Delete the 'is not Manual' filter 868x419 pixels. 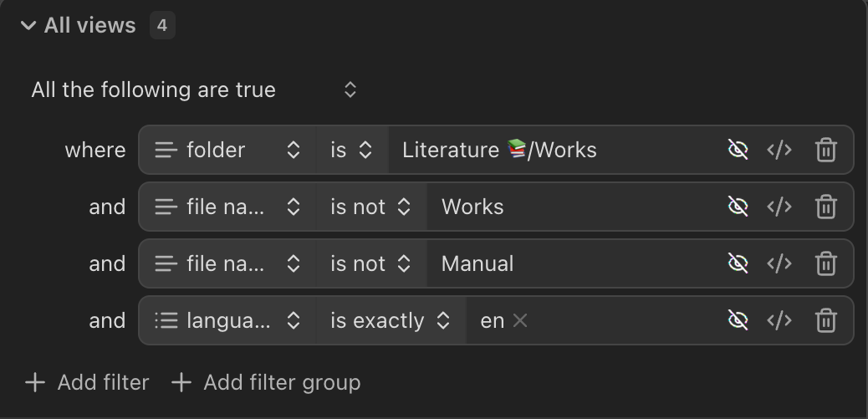click(x=825, y=264)
